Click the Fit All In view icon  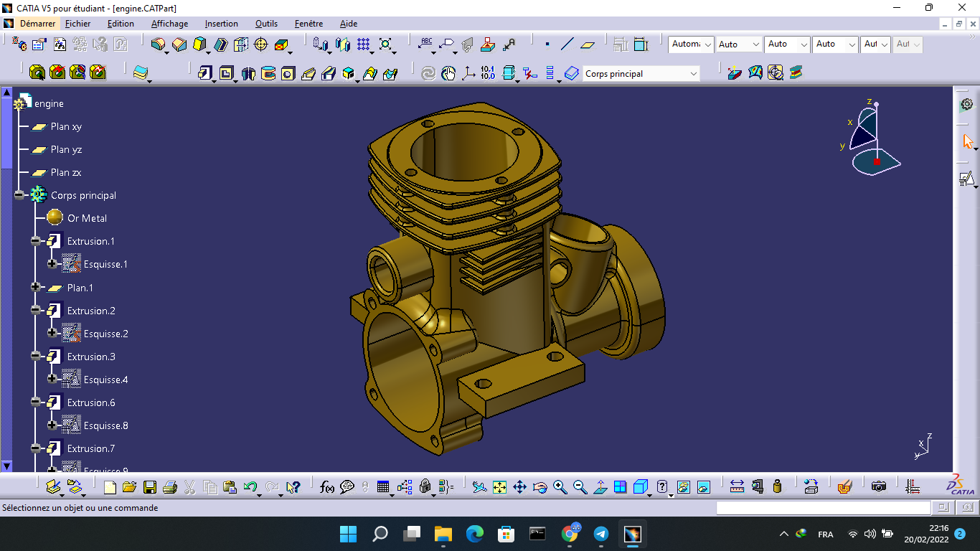tap(499, 488)
